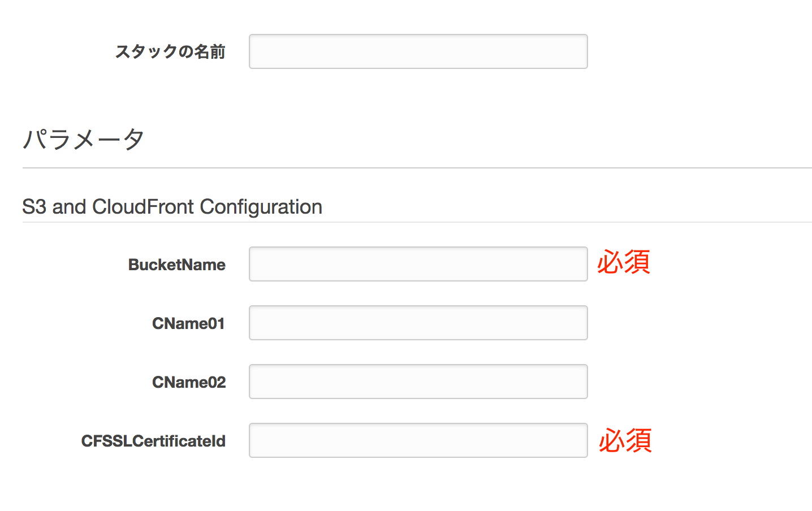This screenshot has width=812, height=511.
Task: Click the BucketName field label
Action: point(177,265)
